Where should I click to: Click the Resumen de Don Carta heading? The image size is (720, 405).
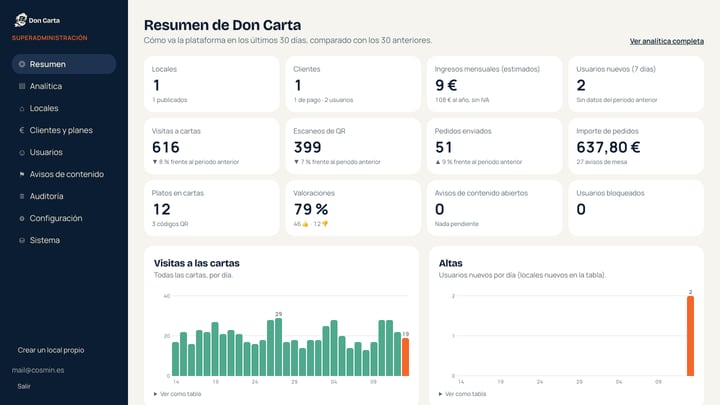tap(223, 25)
